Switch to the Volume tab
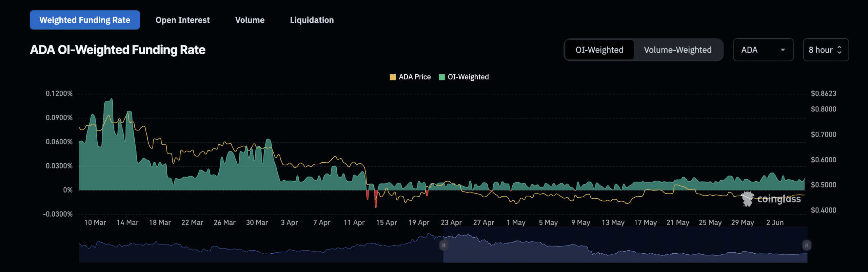The height and width of the screenshot is (272, 868). pos(250,20)
